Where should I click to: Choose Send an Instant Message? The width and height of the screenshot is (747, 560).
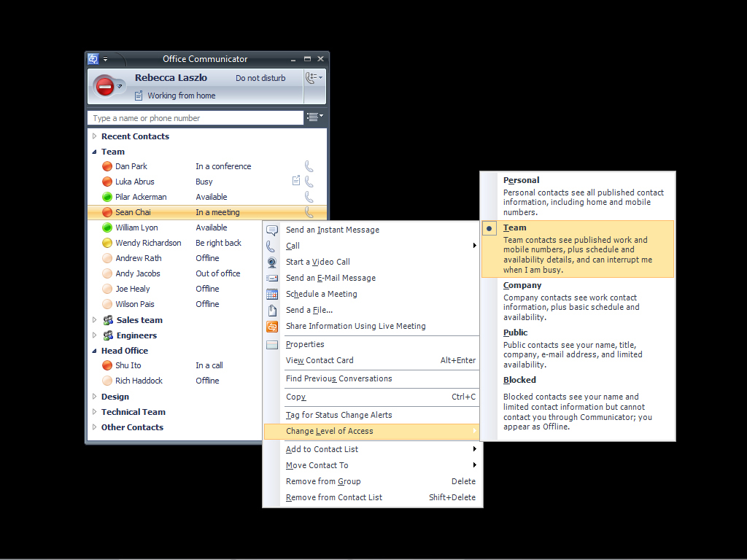coord(371,230)
